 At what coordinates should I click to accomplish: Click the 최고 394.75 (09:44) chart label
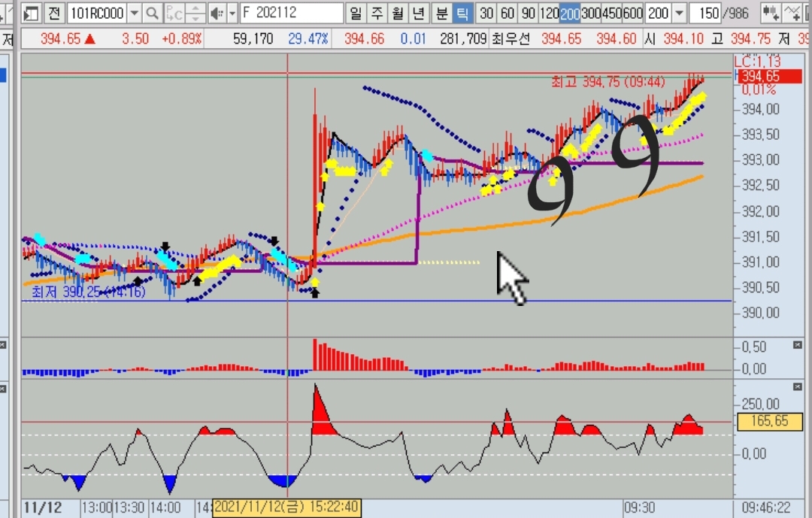click(x=608, y=82)
